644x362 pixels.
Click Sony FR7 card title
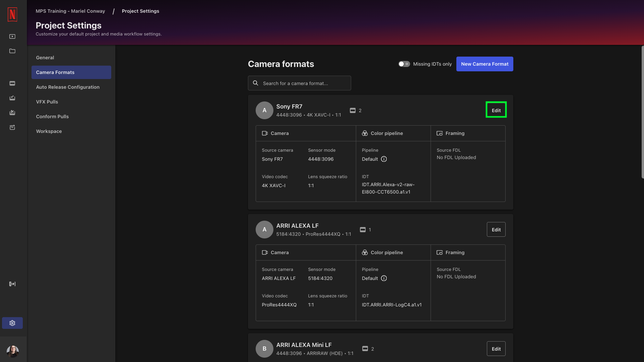coord(289,106)
